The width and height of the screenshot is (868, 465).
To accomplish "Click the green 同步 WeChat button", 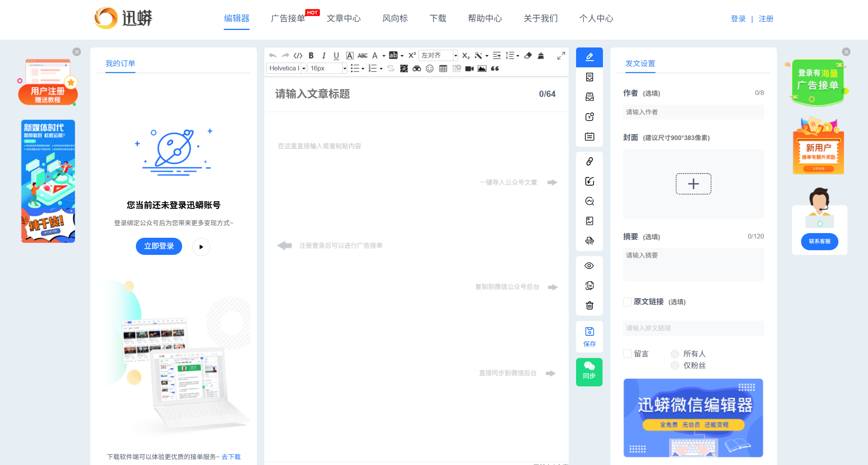I will 589,372.
